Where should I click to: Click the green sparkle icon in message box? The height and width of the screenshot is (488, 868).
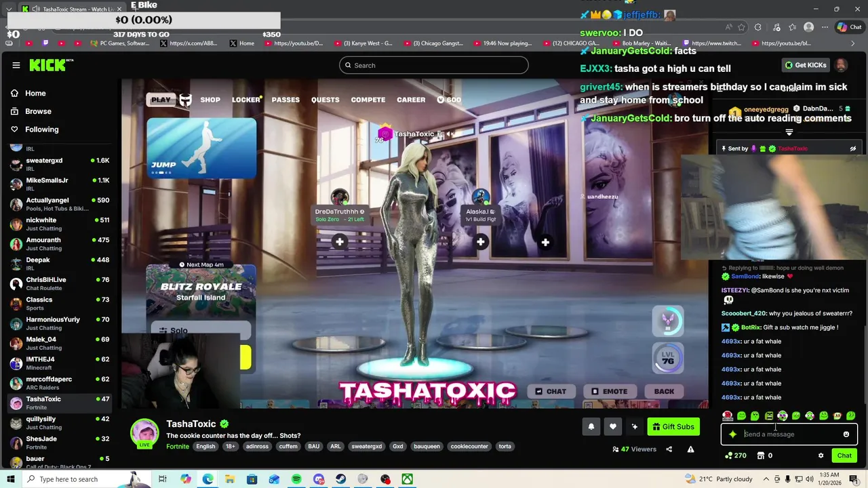point(732,434)
